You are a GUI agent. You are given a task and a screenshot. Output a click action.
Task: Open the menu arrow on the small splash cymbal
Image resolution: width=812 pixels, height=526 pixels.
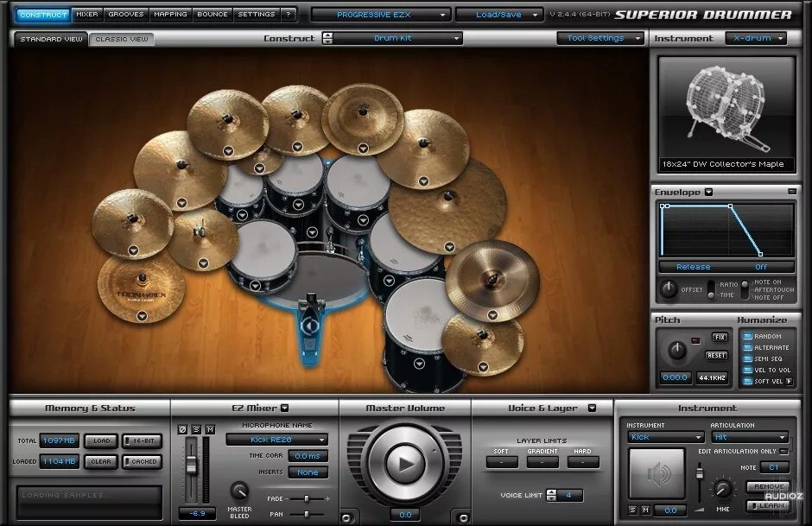[259, 168]
